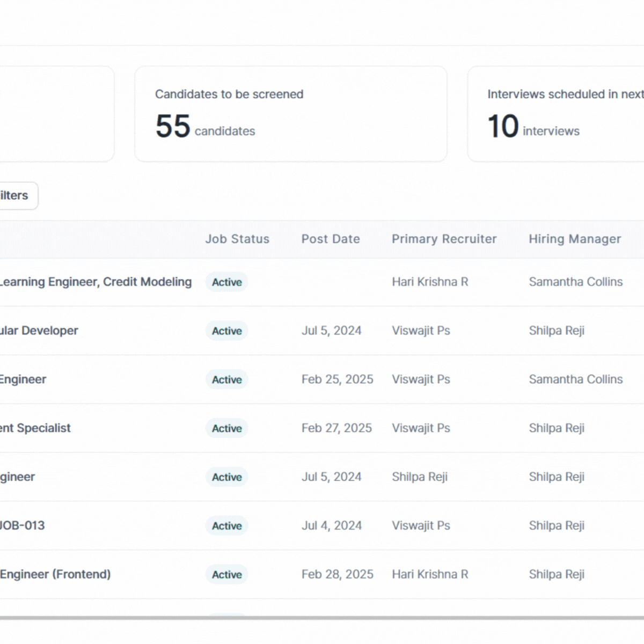Click the Hiring Manager column header
Screen dimensions: 644x644
coord(575,239)
